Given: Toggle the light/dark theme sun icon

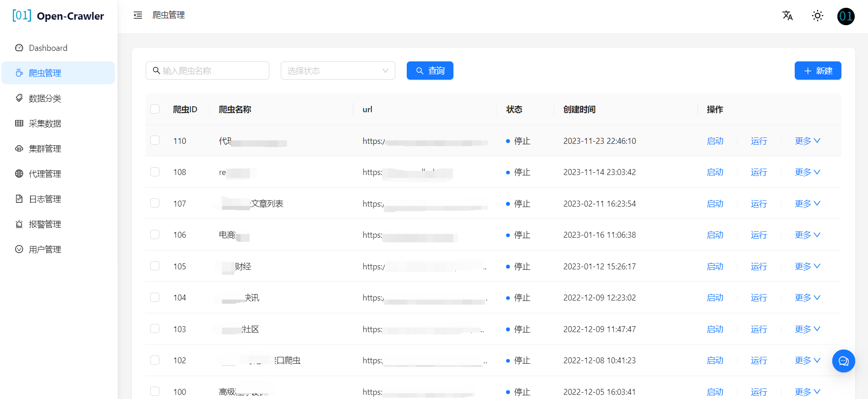Looking at the screenshot, I should pos(817,16).
